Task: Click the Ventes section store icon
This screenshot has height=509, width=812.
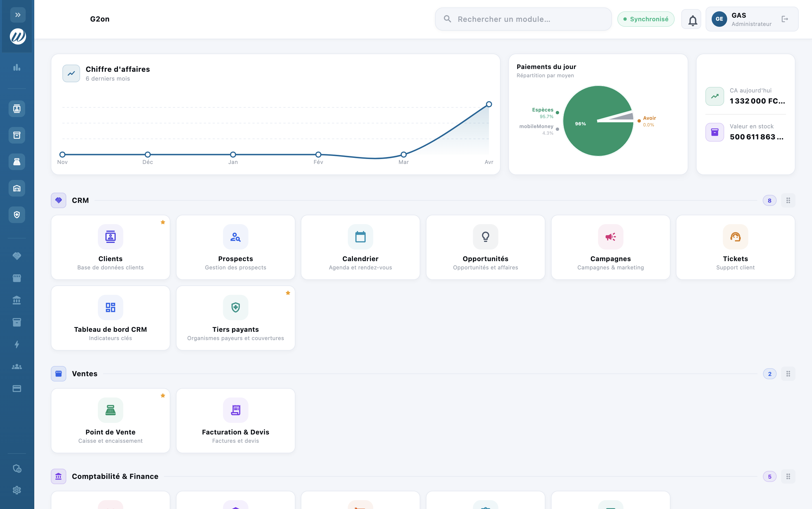Action: click(59, 374)
